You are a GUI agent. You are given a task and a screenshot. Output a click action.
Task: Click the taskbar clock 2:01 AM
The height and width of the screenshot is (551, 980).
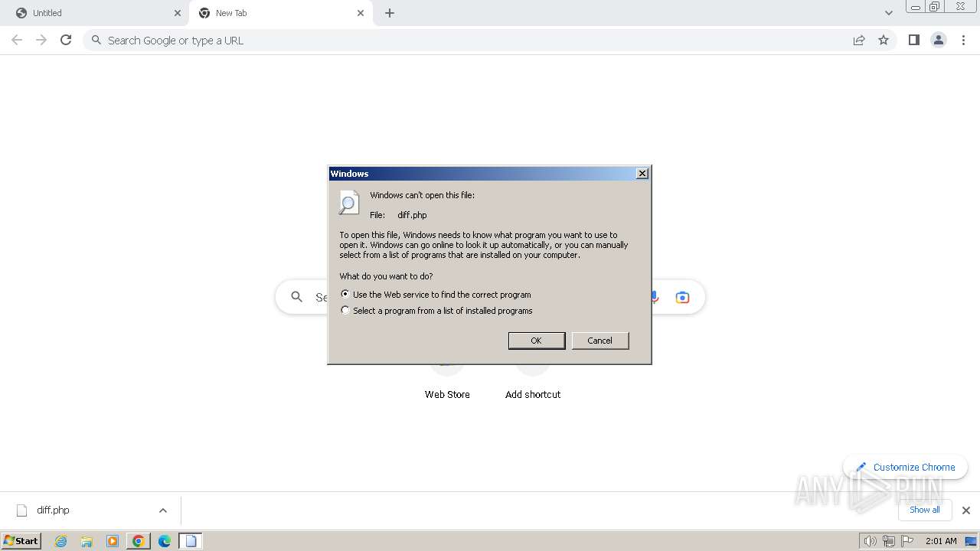(x=941, y=541)
